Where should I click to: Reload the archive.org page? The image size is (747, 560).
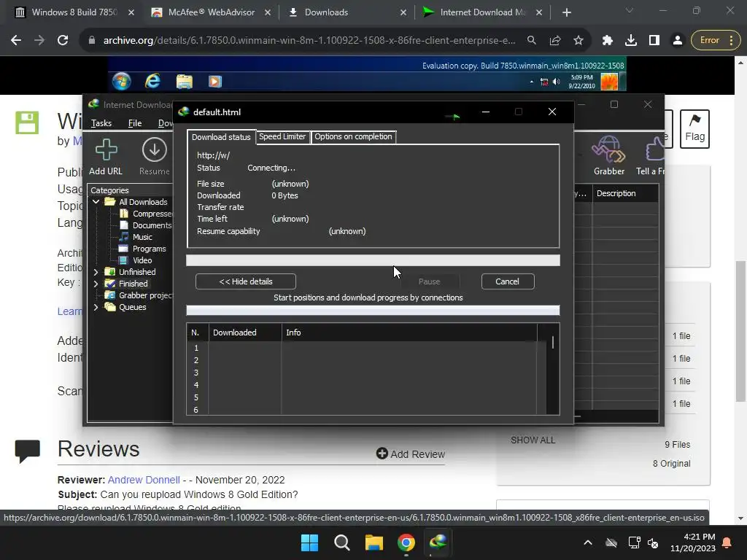coord(63,41)
